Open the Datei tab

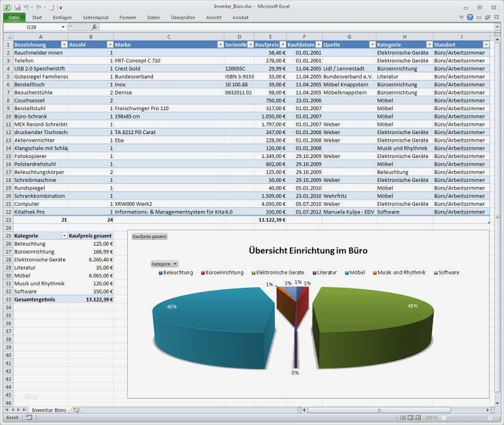coord(14,18)
